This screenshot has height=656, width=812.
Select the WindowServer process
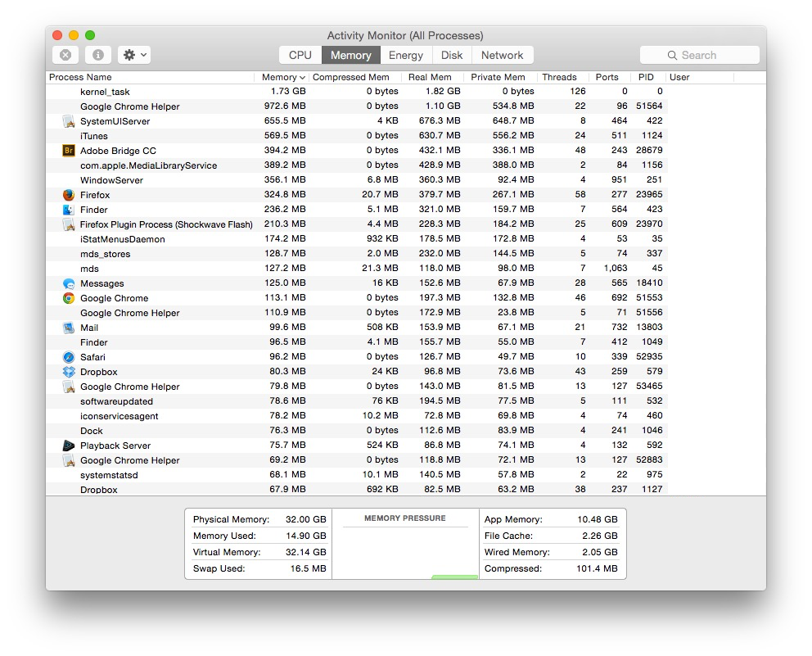point(357,180)
